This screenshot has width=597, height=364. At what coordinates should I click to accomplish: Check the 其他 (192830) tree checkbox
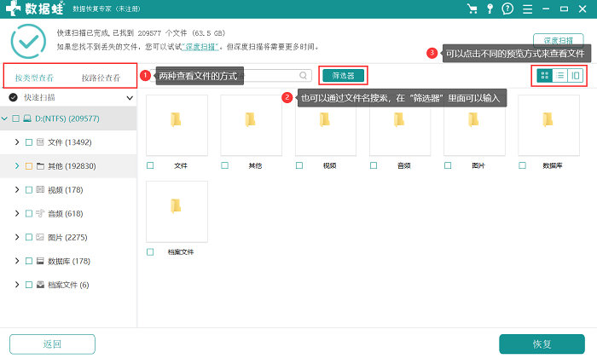click(28, 166)
